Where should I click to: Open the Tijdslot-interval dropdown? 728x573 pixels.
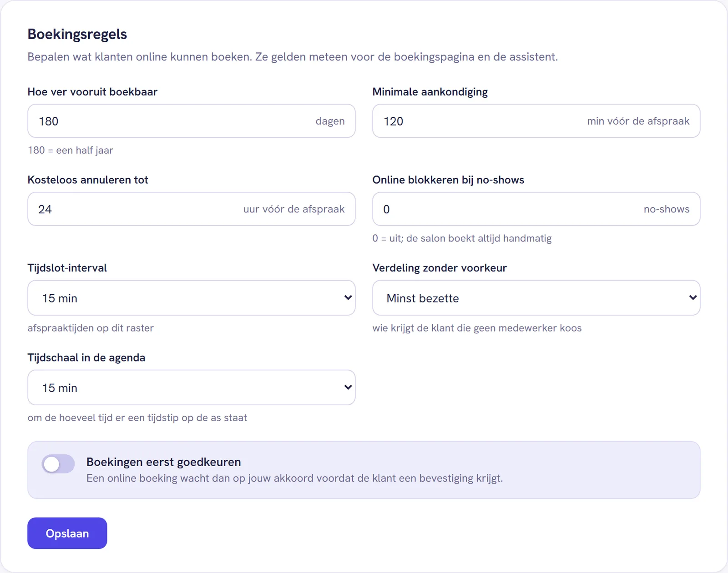click(x=191, y=298)
